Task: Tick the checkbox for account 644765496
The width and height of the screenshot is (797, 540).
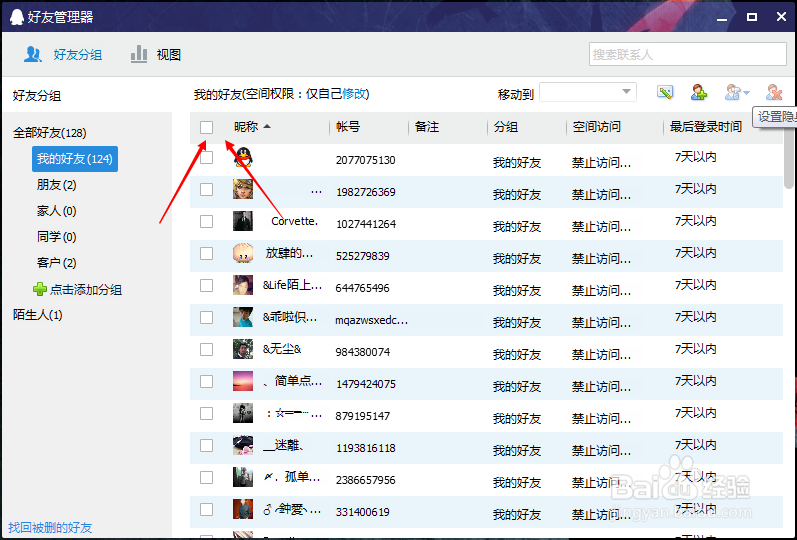Action: pos(206,286)
